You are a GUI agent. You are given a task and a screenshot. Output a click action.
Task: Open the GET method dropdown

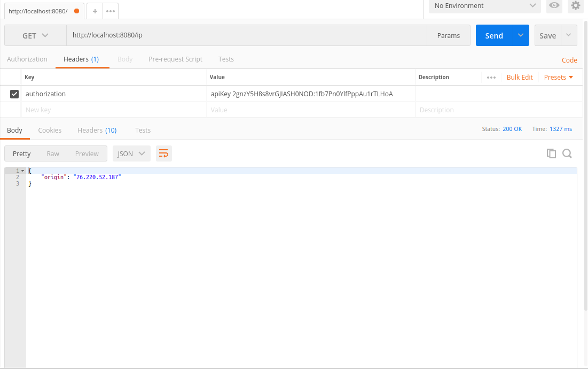[35, 36]
